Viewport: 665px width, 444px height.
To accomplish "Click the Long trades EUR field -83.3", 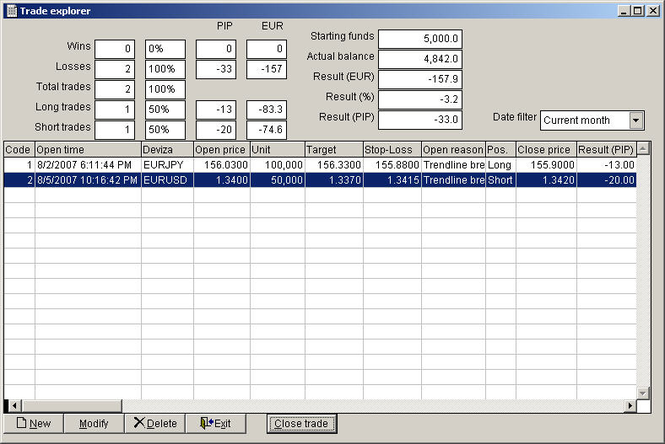I will coord(266,109).
